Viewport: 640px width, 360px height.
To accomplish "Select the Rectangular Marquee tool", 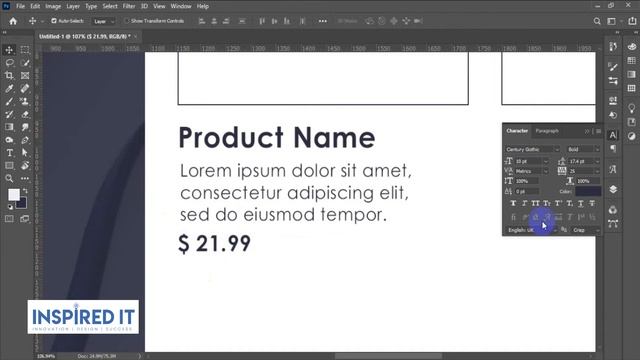I will pyautogui.click(x=25, y=50).
